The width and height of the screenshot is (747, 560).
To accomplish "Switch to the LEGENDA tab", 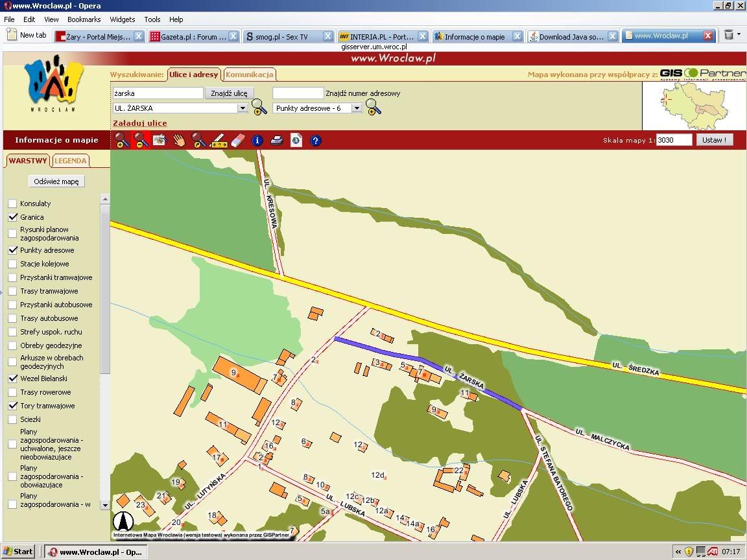I will pyautogui.click(x=70, y=161).
